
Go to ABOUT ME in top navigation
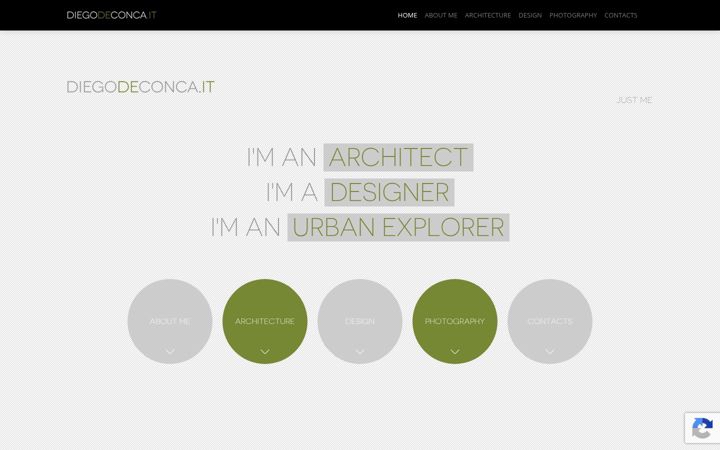coord(441,15)
